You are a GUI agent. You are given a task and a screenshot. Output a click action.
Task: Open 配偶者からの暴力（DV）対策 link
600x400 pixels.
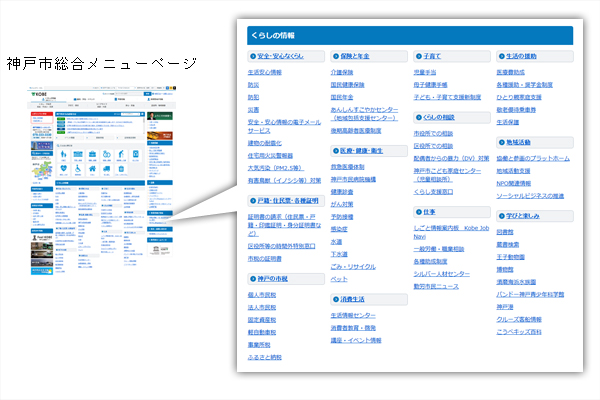452,158
